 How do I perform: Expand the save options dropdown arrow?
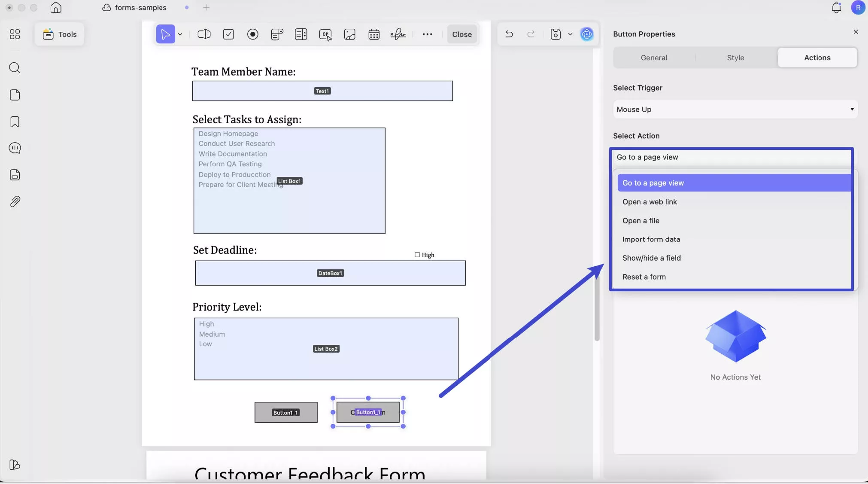(570, 34)
